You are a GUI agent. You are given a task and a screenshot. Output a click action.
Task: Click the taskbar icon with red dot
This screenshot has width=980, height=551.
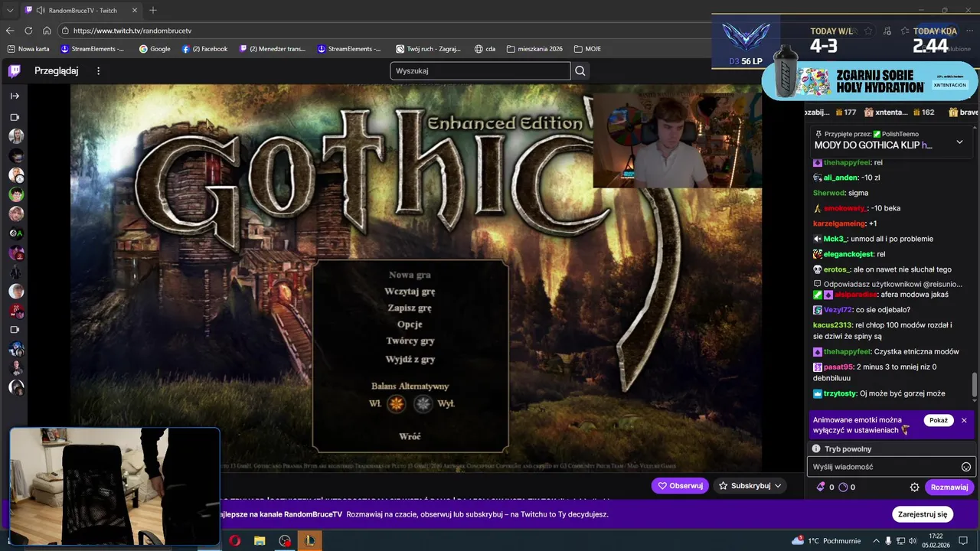pos(285,541)
